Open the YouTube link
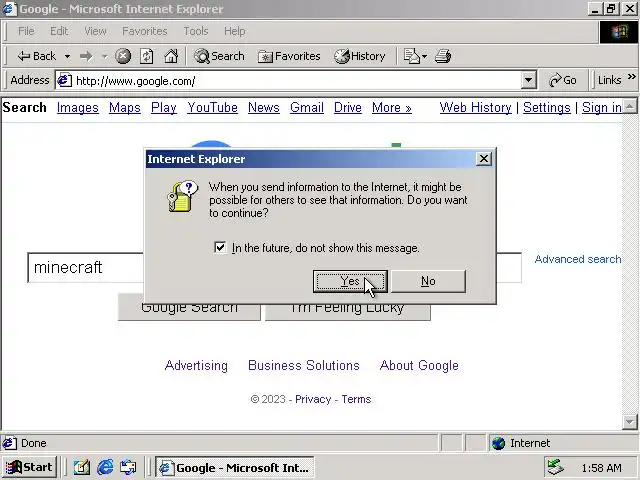This screenshot has width=640, height=480. (x=212, y=107)
